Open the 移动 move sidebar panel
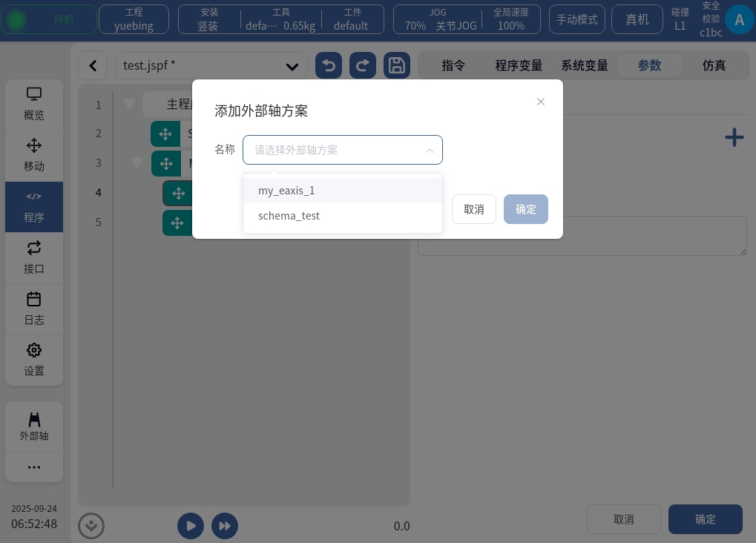The image size is (756, 543). tap(34, 154)
